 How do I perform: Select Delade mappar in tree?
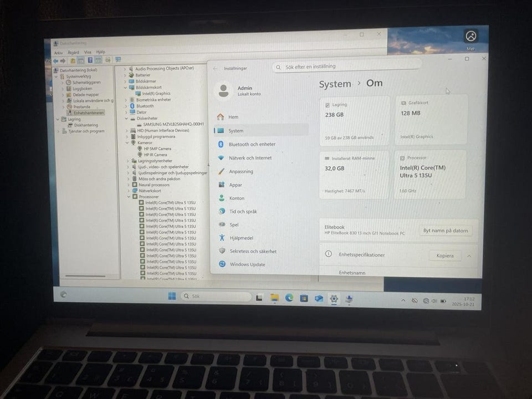(86, 95)
